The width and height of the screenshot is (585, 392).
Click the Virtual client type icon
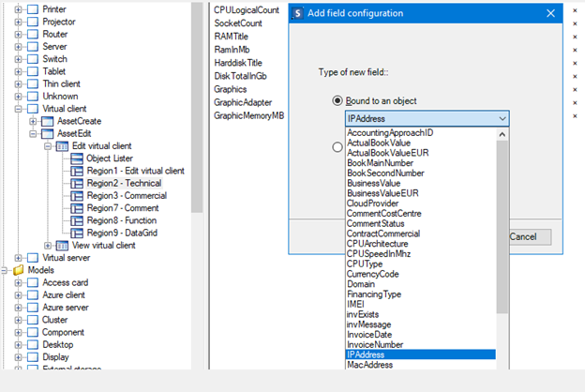tap(33, 109)
